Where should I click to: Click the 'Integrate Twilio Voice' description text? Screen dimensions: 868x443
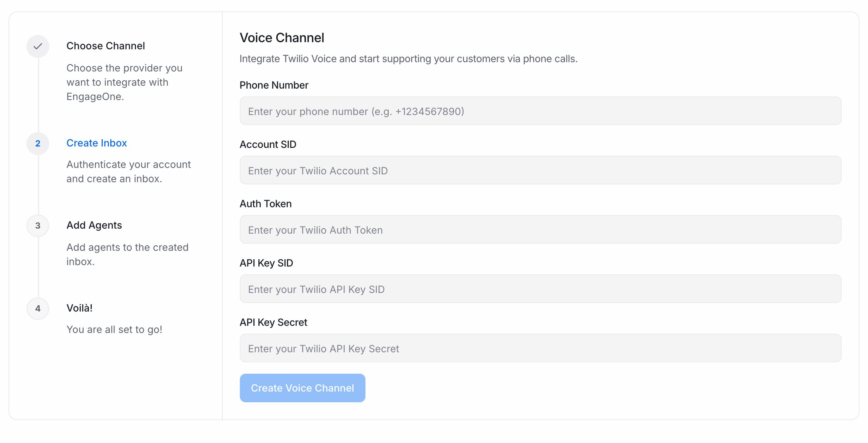coord(408,59)
